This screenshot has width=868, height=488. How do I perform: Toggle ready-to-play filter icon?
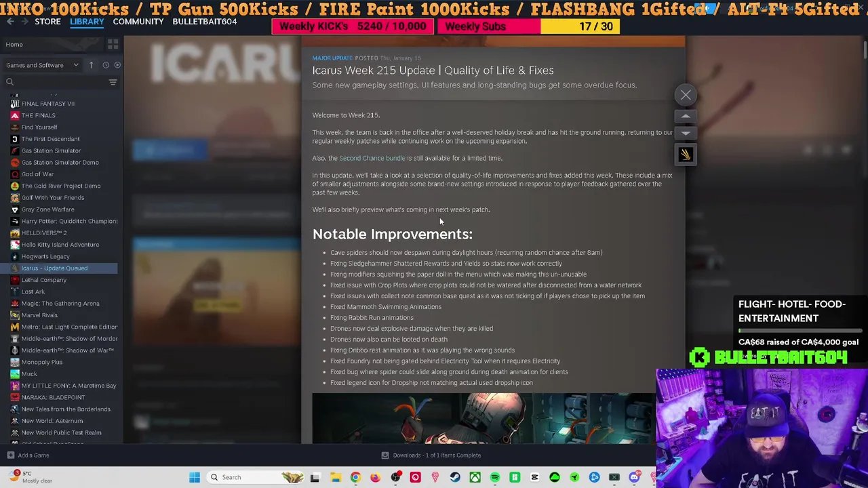(117, 65)
